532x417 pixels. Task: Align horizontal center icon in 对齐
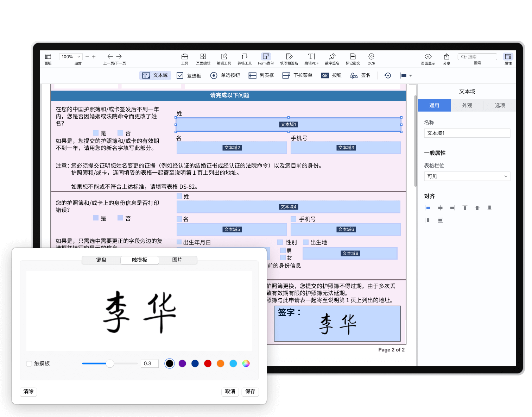[440, 208]
